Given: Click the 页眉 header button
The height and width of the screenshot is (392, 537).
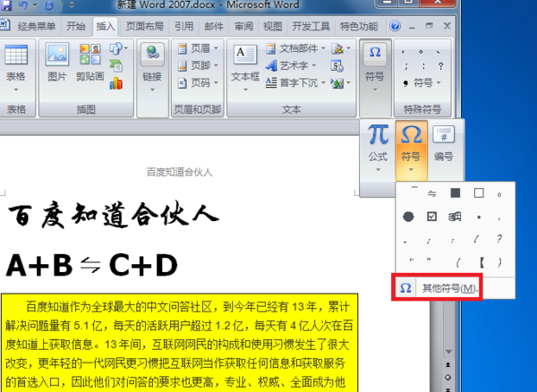Looking at the screenshot, I should (x=198, y=48).
